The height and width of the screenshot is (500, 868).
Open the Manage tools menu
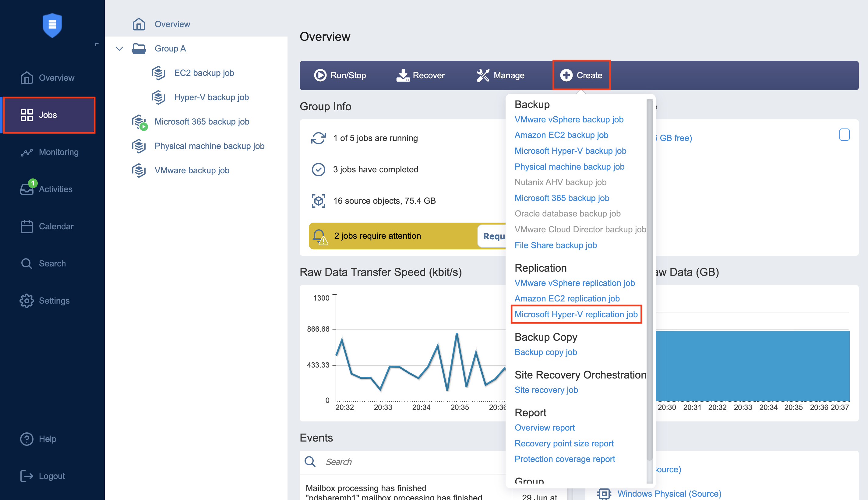[500, 75]
